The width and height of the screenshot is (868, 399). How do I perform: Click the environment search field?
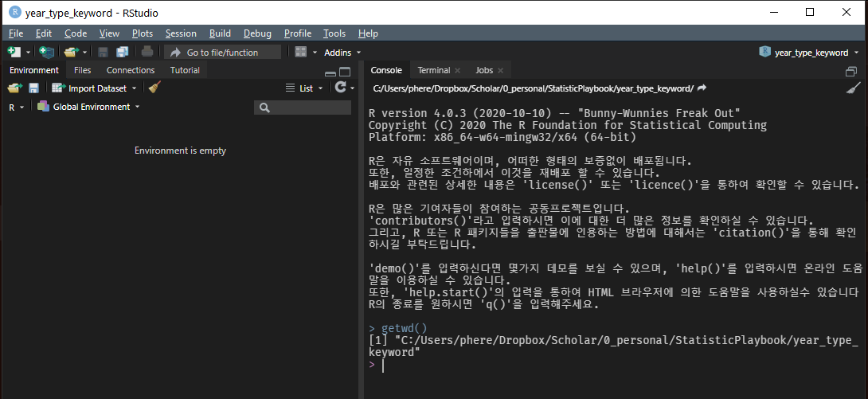[x=303, y=108]
